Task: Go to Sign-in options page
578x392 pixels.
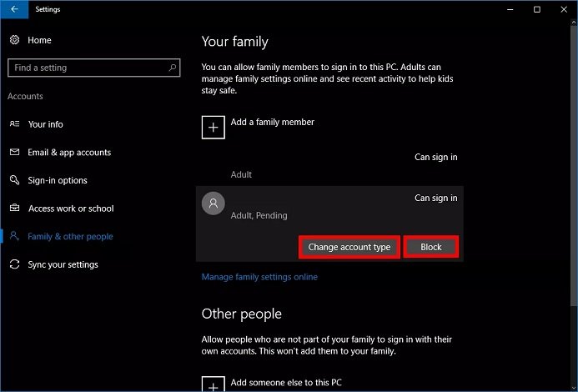Action: 58,180
